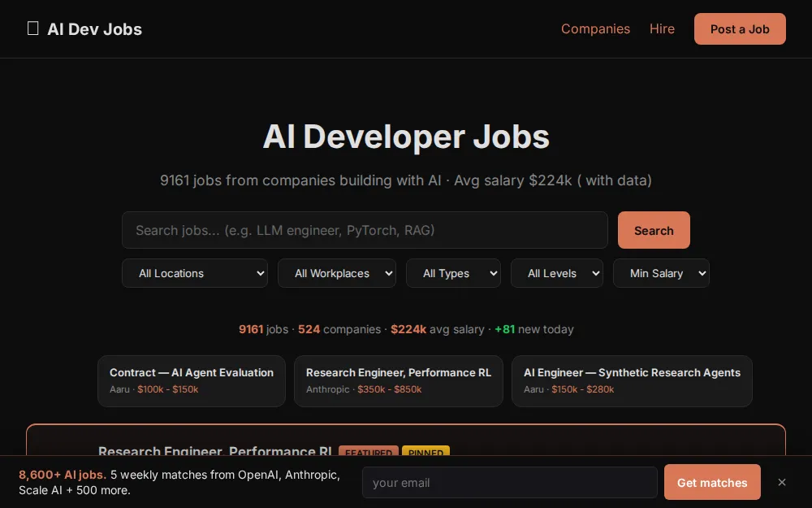Open the Min Salary dropdown
This screenshot has width=812, height=508.
661,273
